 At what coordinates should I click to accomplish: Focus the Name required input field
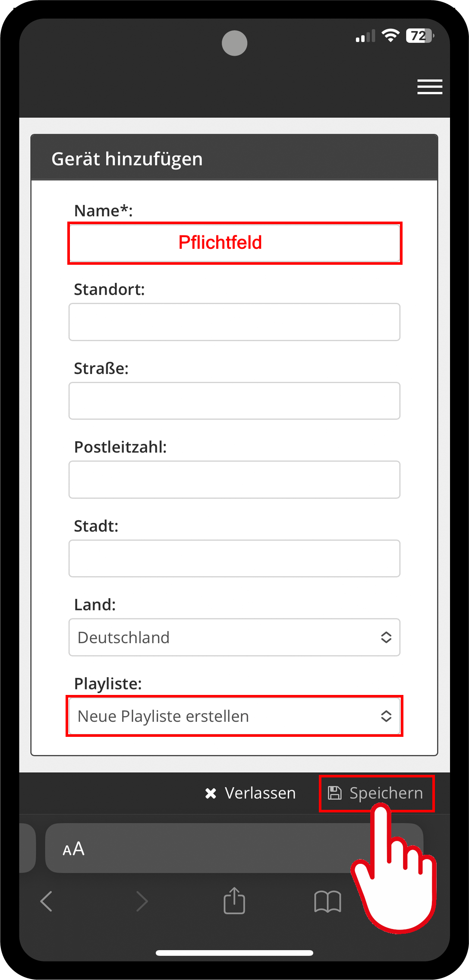coord(234,243)
